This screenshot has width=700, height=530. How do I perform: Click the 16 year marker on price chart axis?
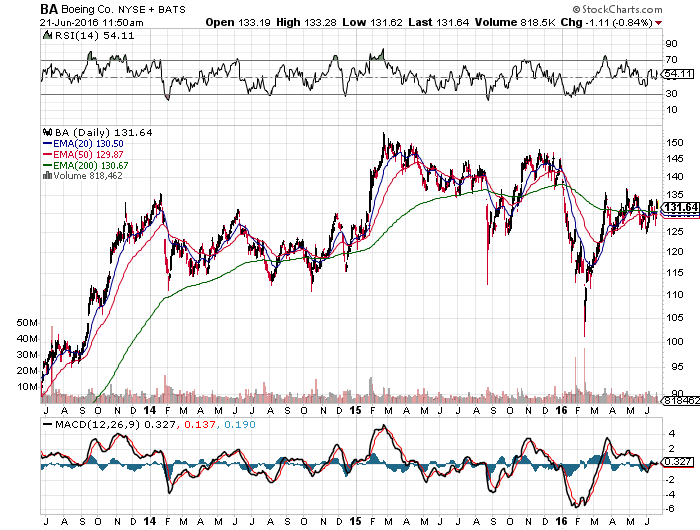tap(561, 410)
